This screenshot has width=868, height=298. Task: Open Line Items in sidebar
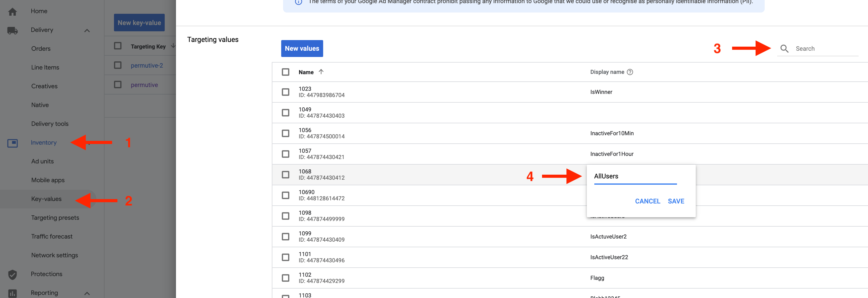coord(45,67)
